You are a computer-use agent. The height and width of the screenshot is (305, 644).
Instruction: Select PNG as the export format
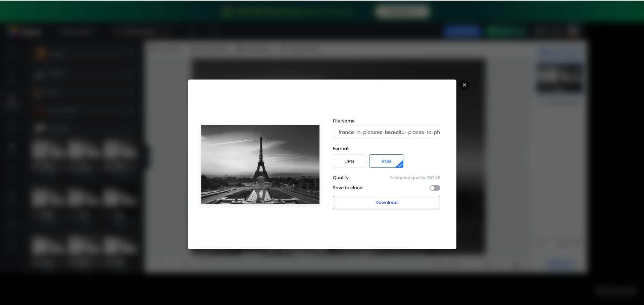(386, 161)
